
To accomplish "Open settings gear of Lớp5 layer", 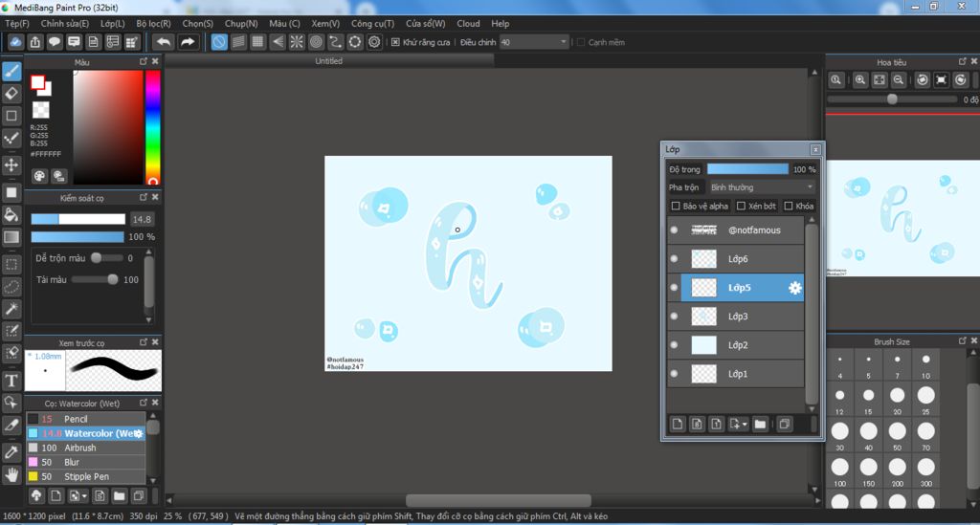I will (794, 288).
